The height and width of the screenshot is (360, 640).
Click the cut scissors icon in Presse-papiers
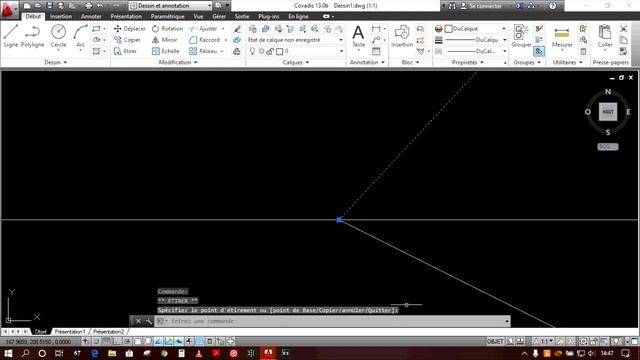coord(623,29)
